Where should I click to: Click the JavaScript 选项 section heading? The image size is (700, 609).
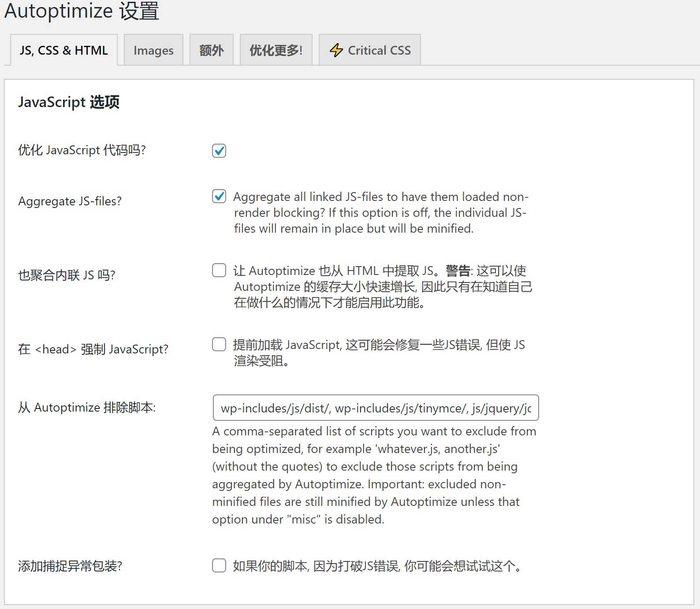(x=69, y=102)
